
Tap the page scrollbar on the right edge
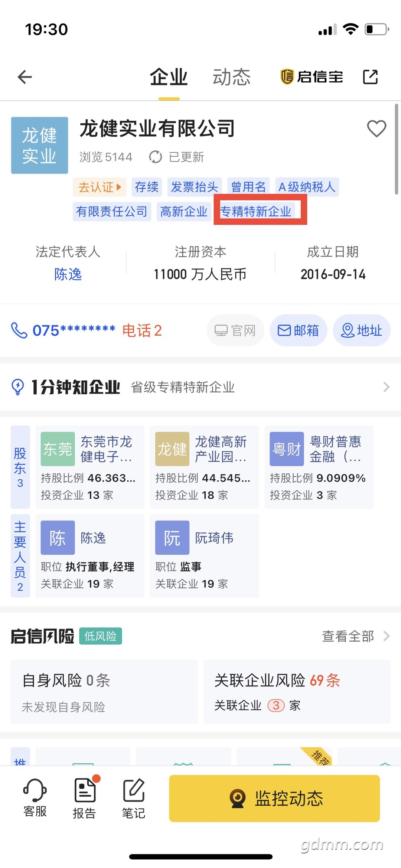(397, 149)
